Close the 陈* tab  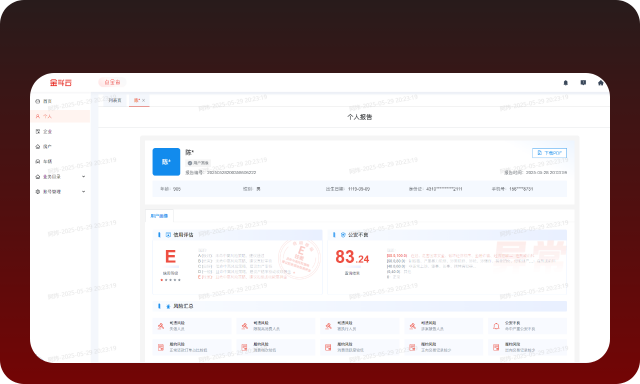pyautogui.click(x=143, y=100)
